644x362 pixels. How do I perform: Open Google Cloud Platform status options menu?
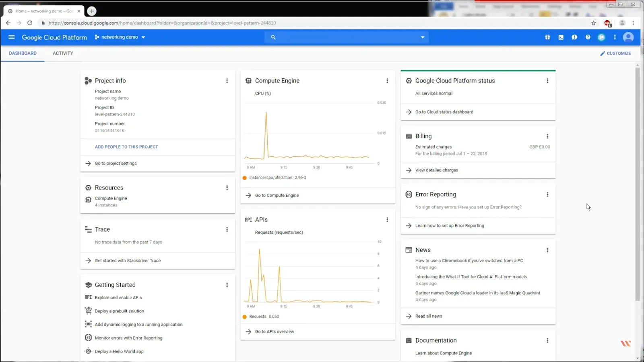pos(547,81)
